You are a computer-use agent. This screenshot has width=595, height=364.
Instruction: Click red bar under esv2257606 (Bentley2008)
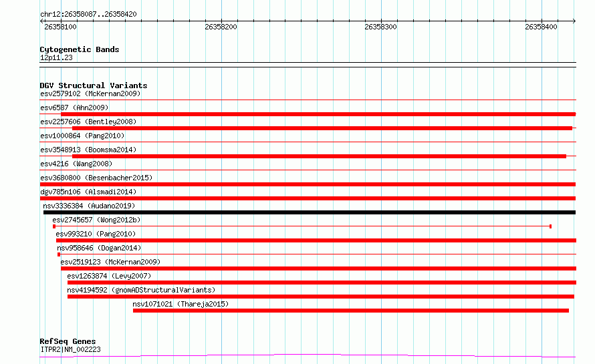pyautogui.click(x=322, y=128)
